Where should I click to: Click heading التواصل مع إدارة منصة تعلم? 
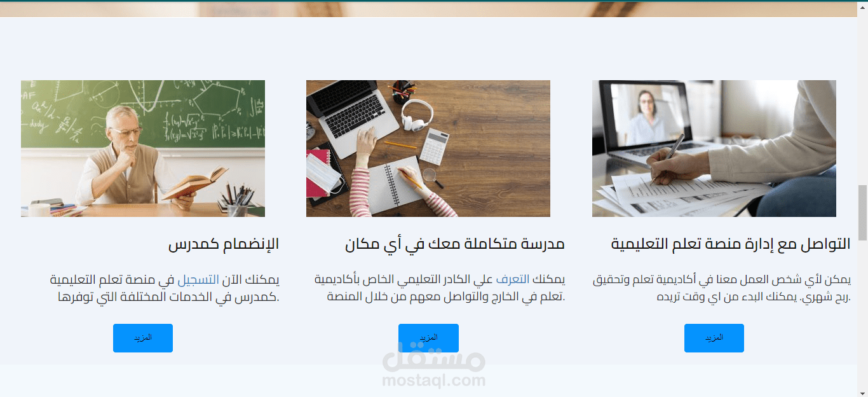click(x=731, y=244)
